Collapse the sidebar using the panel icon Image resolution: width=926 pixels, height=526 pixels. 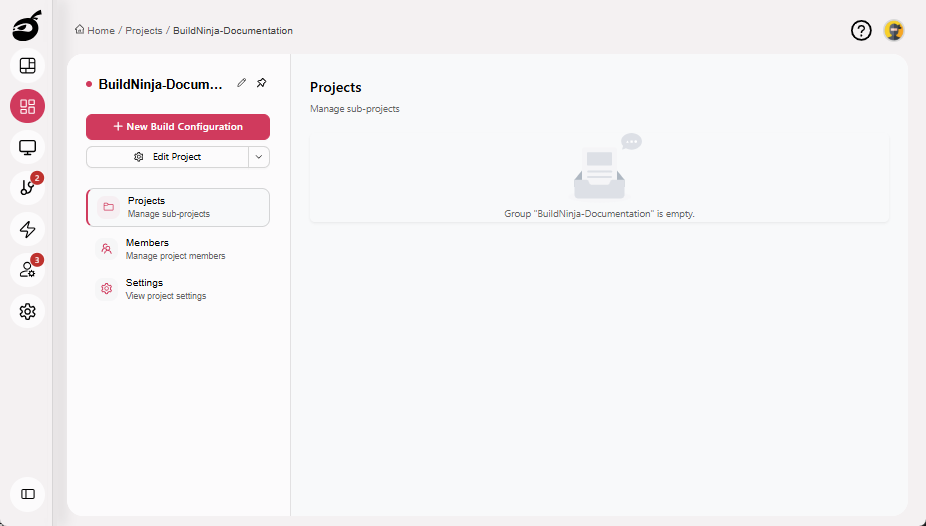coord(27,494)
